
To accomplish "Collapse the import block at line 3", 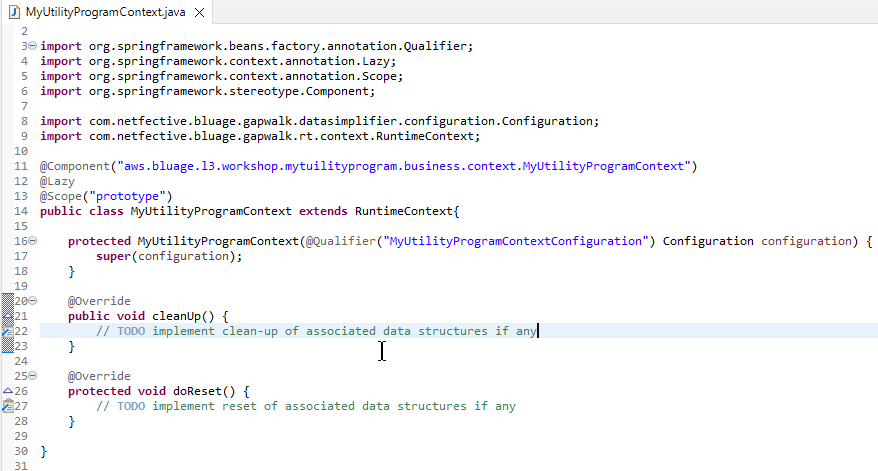I will 33,46.
